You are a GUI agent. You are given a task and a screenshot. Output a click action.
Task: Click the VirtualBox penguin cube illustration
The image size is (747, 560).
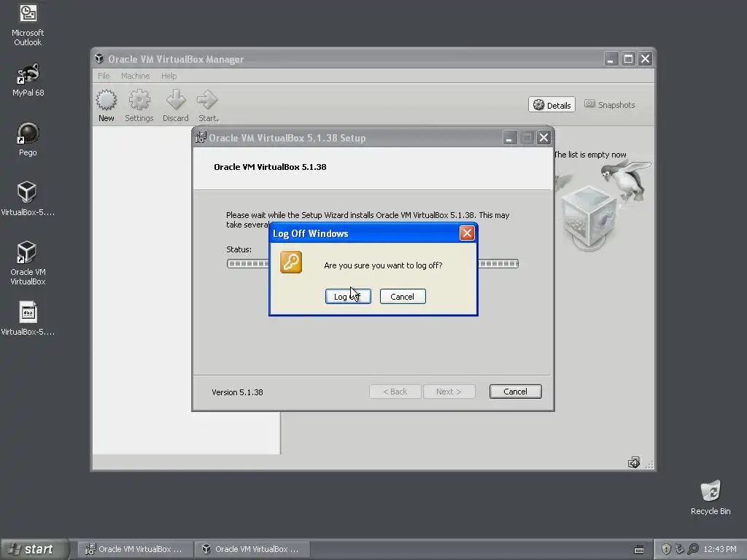point(604,205)
